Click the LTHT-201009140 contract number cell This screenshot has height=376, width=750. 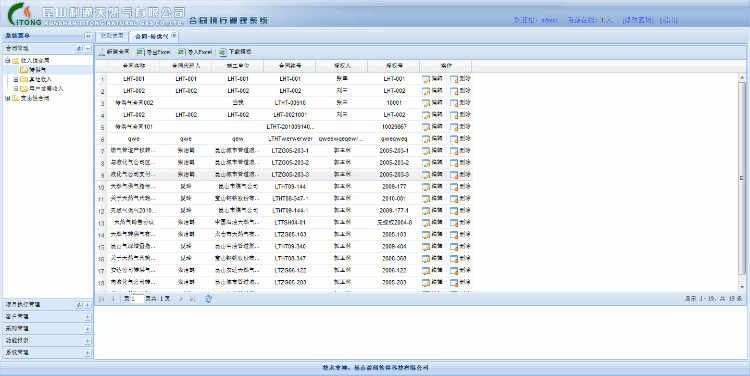pyautogui.click(x=290, y=127)
